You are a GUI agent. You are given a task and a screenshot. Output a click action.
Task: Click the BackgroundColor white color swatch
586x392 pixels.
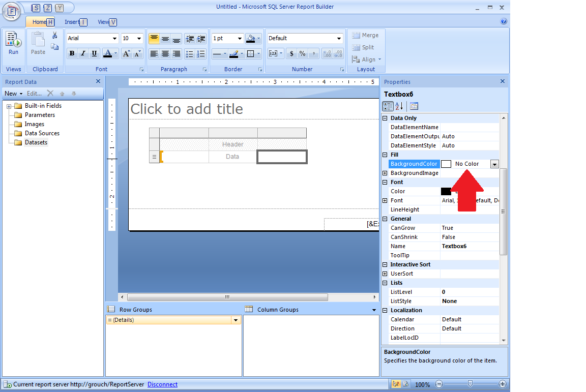pos(446,164)
